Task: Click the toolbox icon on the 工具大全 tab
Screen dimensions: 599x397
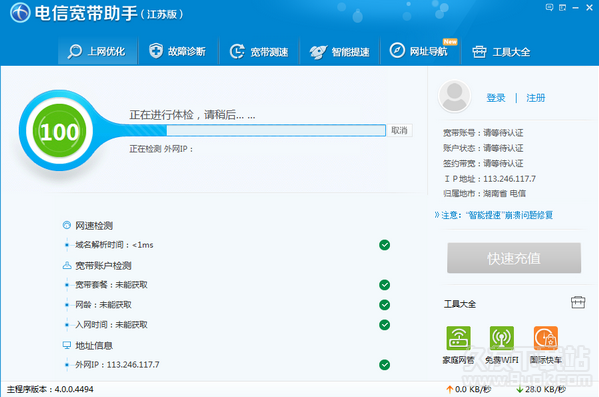Action: pos(479,52)
